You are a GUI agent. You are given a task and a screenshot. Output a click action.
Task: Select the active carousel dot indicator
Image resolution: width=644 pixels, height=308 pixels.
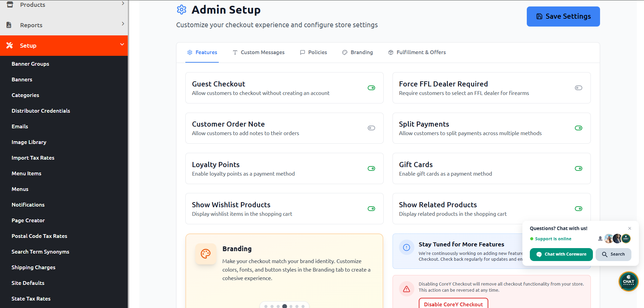pos(285,306)
